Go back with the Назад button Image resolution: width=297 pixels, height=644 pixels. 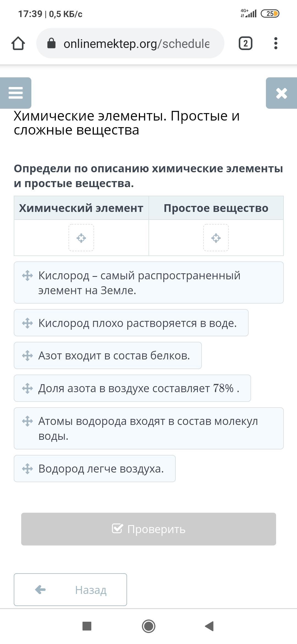70,590
